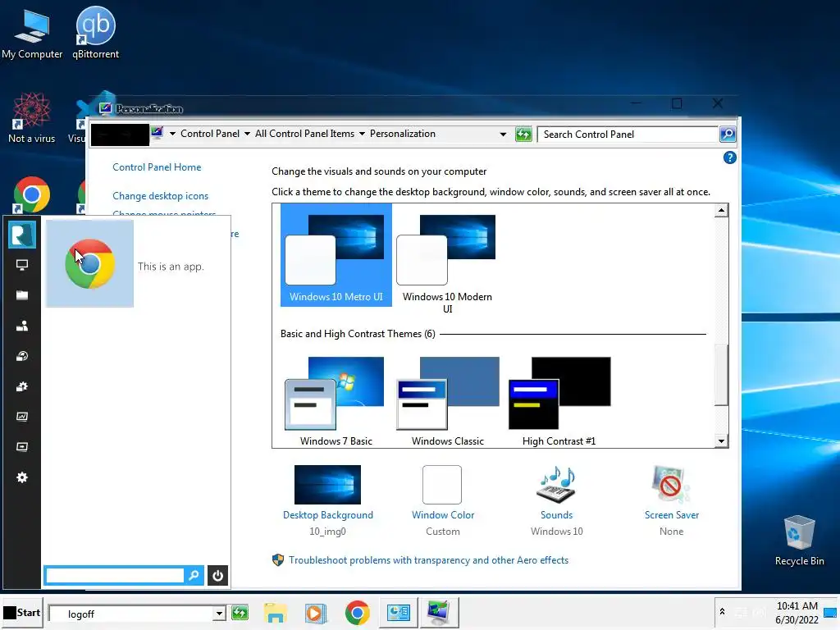This screenshot has width=840, height=630.
Task: Select the Windows Classic theme
Action: pyautogui.click(x=447, y=401)
